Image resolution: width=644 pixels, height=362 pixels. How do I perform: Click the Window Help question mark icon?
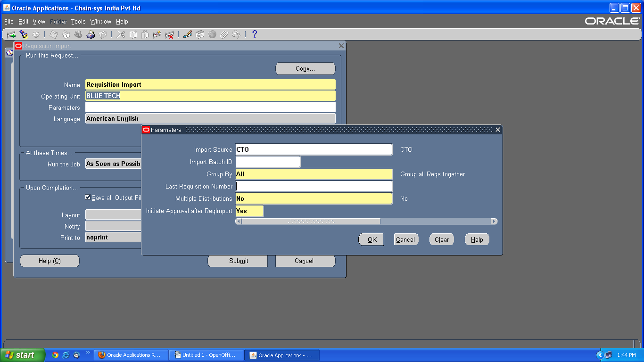point(255,34)
